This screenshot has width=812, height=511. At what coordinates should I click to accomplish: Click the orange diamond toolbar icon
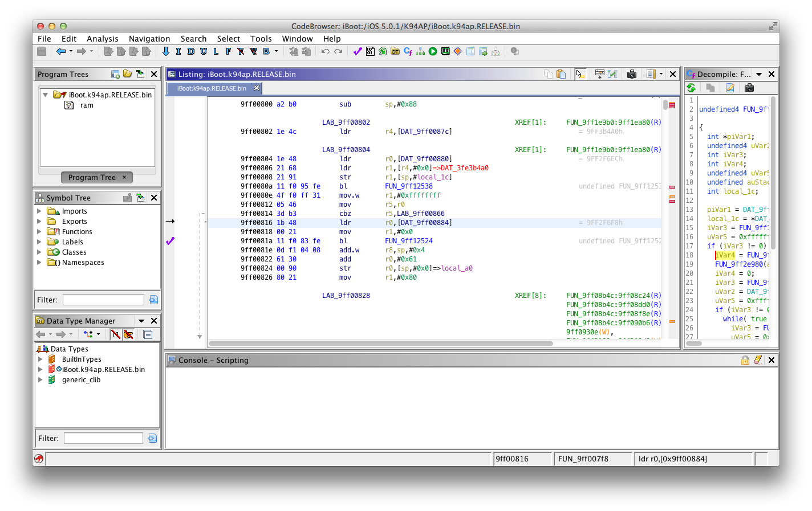coord(458,51)
